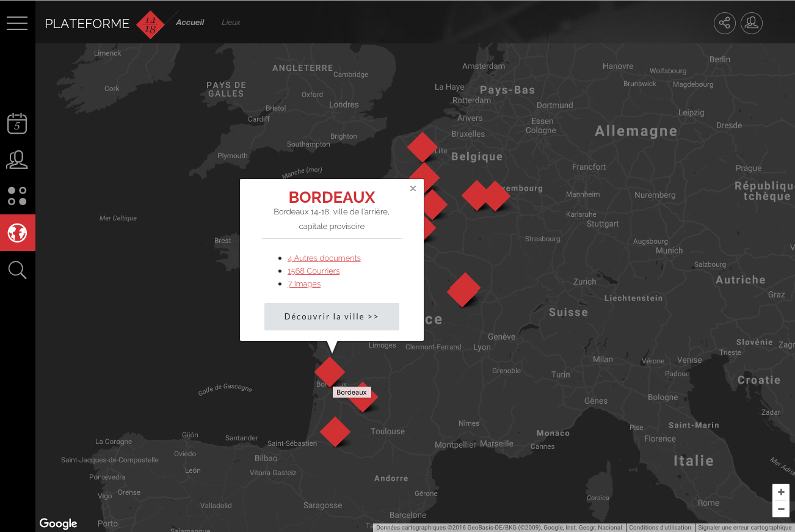Zoom out on the map
The height and width of the screenshot is (532, 795).
(x=781, y=509)
